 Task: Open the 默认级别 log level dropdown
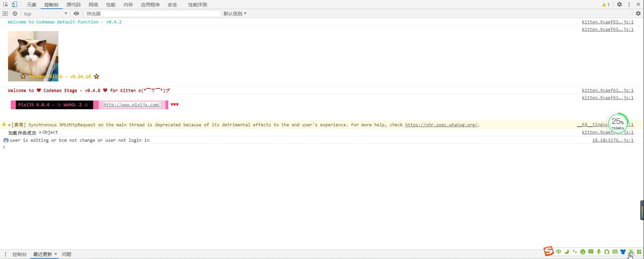[235, 14]
